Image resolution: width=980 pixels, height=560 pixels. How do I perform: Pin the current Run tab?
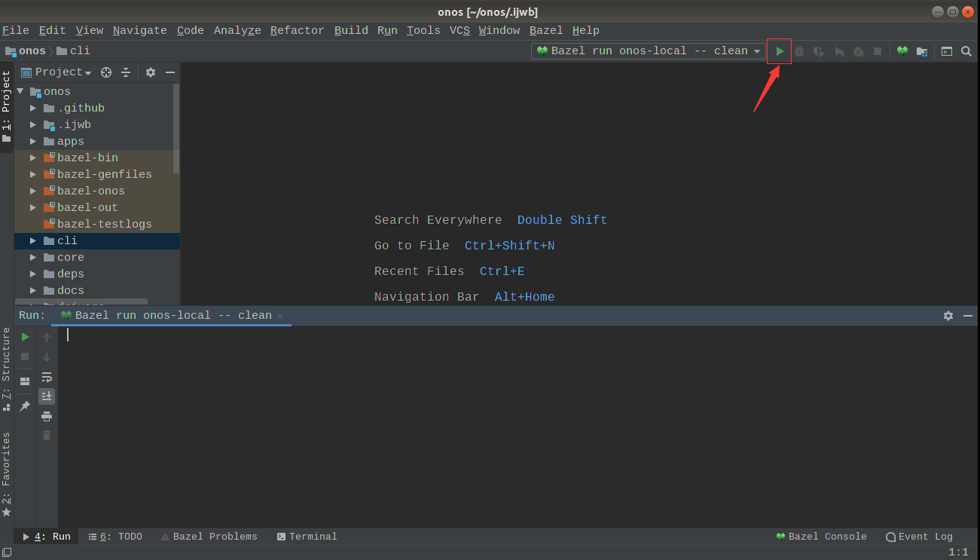(25, 406)
